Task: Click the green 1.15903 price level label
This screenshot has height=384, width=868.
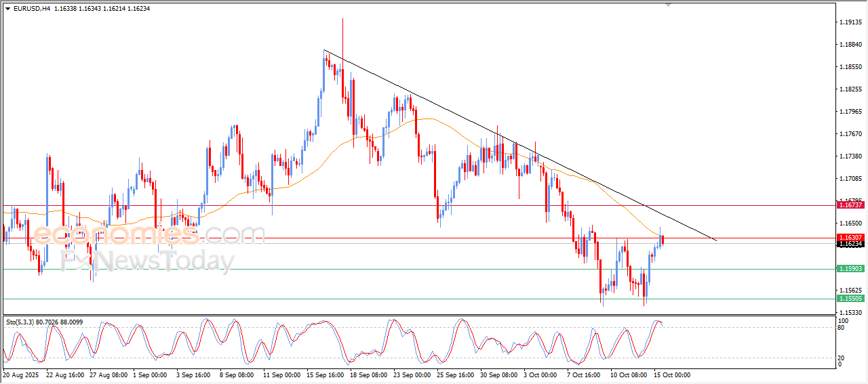Action: click(850, 269)
